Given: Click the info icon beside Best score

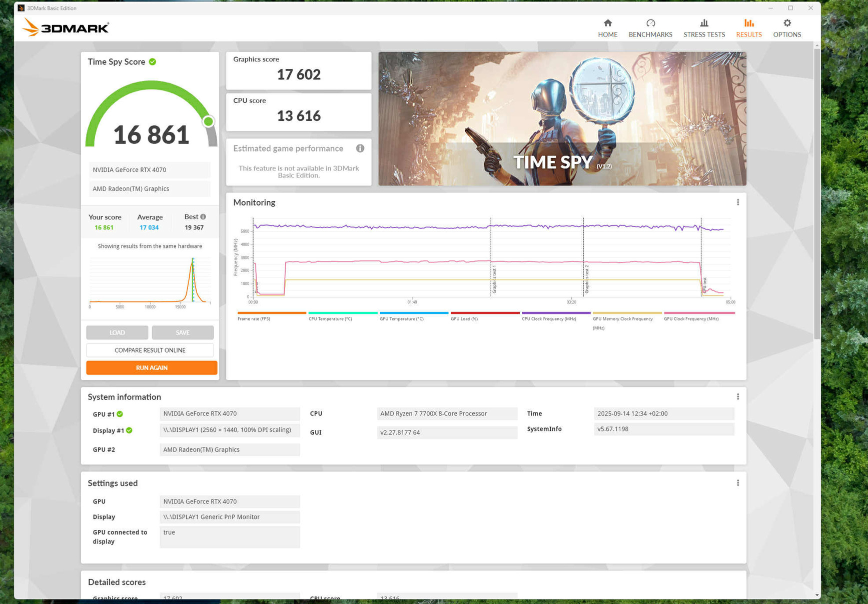Looking at the screenshot, I should (x=203, y=216).
